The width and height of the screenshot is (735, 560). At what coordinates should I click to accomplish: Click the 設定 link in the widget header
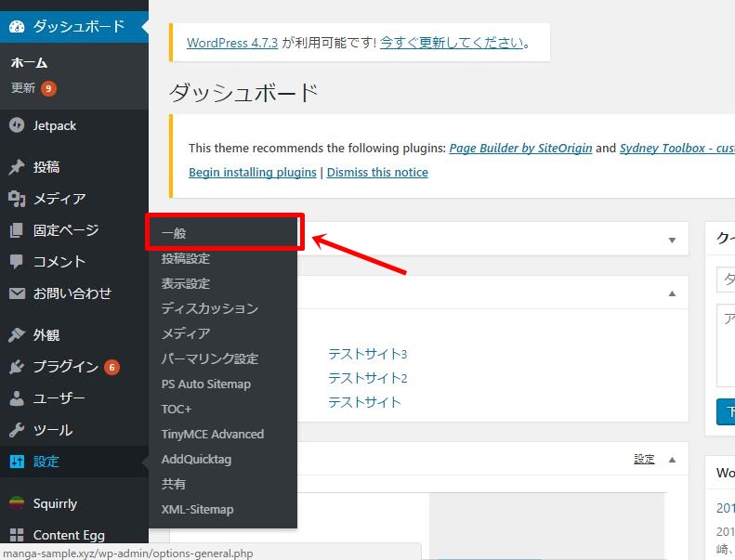[644, 460]
